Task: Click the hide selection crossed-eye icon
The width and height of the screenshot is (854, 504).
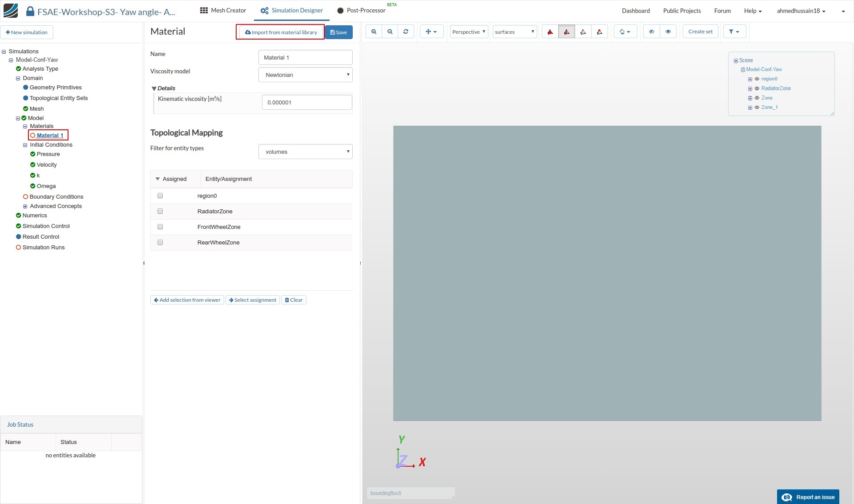Action: (x=651, y=32)
